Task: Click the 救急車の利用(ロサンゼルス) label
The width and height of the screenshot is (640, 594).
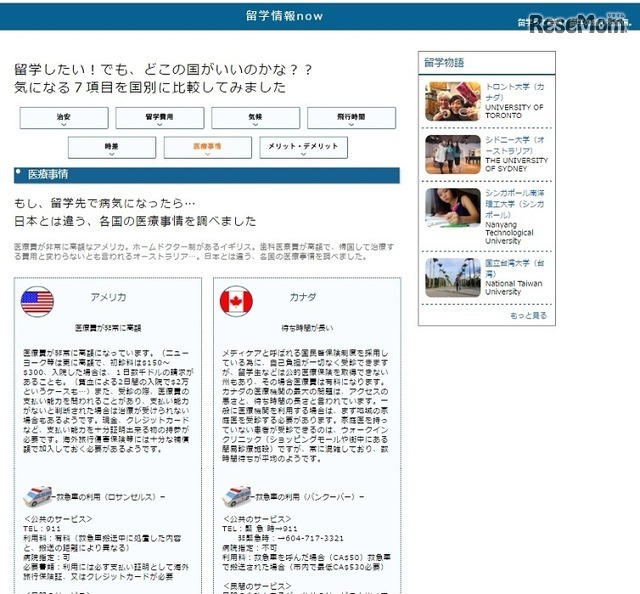Action: point(109,497)
